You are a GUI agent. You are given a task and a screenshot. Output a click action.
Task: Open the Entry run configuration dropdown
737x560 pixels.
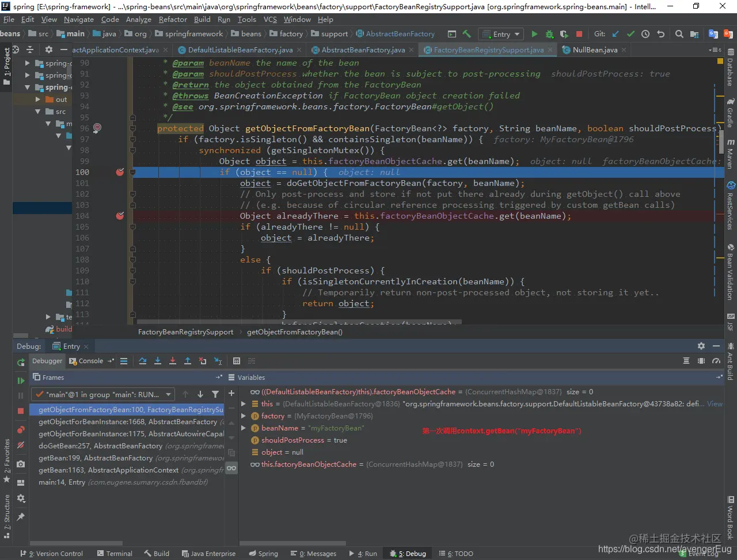coord(501,34)
